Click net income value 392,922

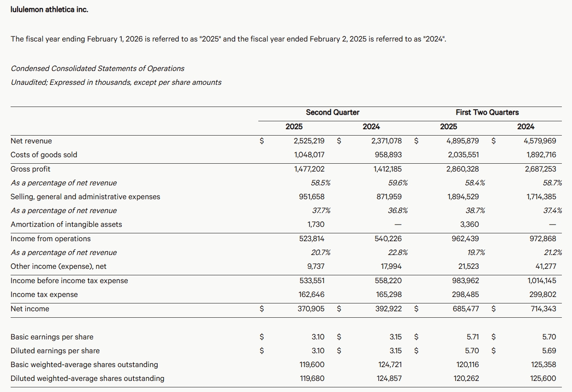(x=388, y=309)
